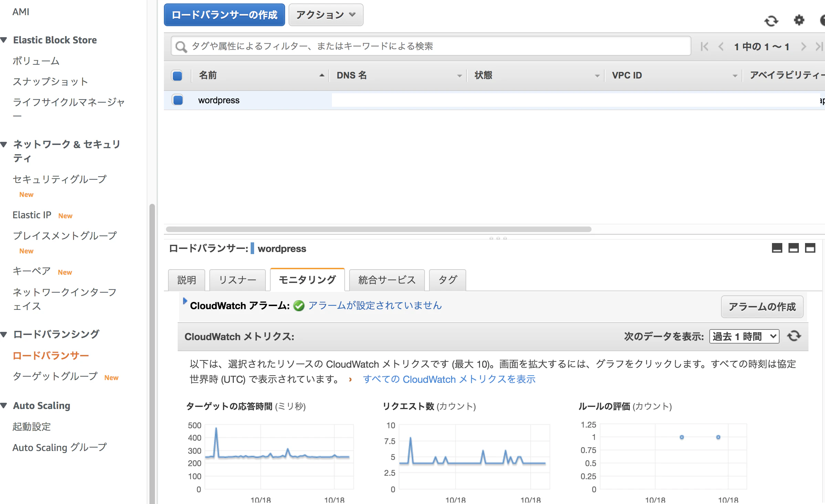Go to previous results page
825x504 pixels.
tap(721, 46)
